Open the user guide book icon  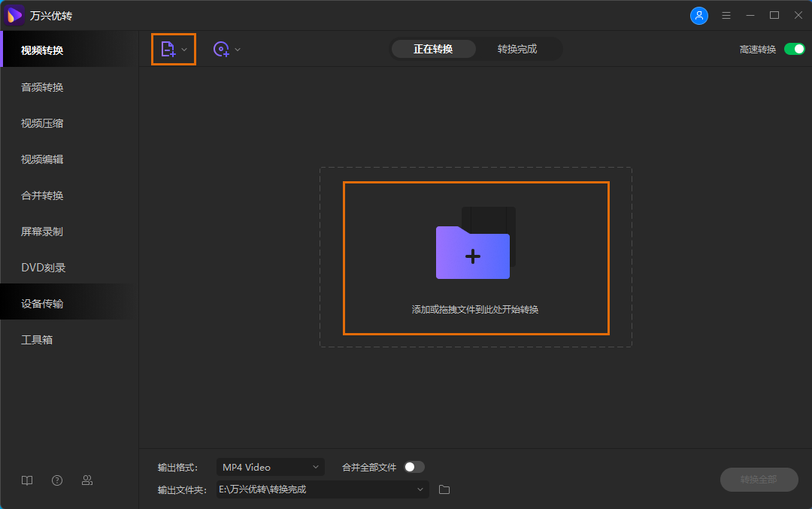pos(27,480)
